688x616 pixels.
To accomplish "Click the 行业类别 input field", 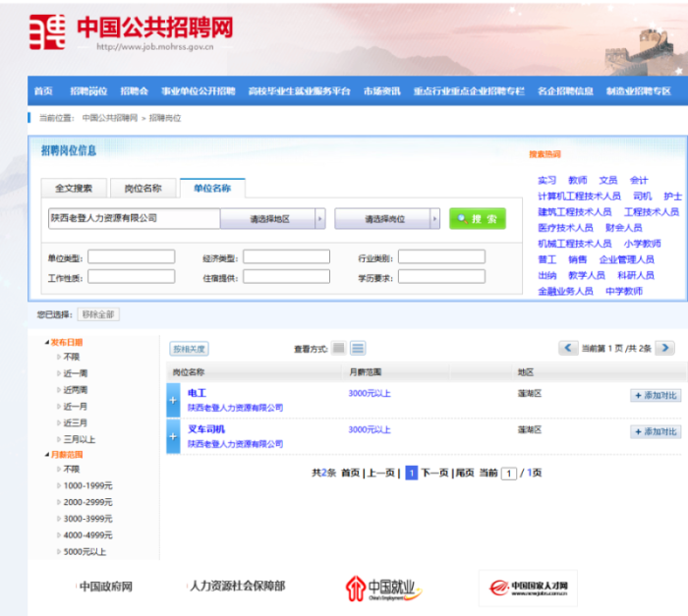I will (x=441, y=256).
